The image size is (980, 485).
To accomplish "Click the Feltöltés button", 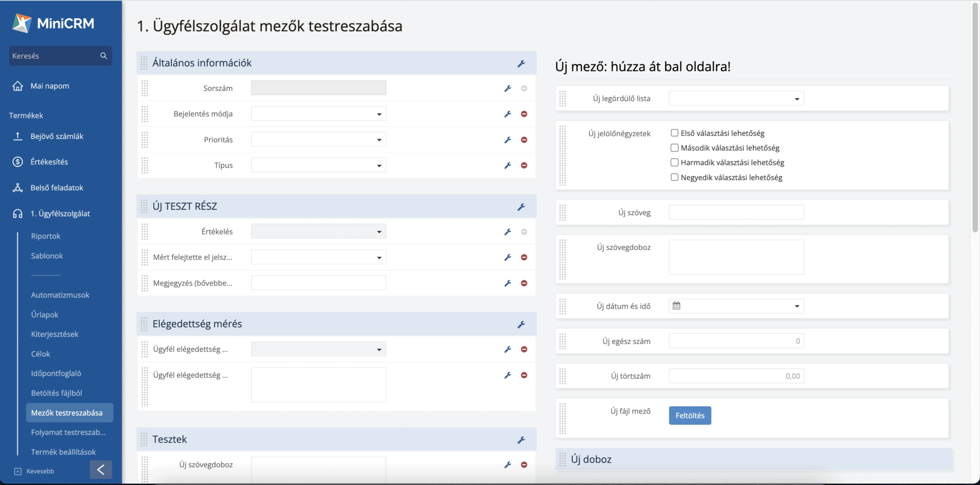I will [690, 416].
